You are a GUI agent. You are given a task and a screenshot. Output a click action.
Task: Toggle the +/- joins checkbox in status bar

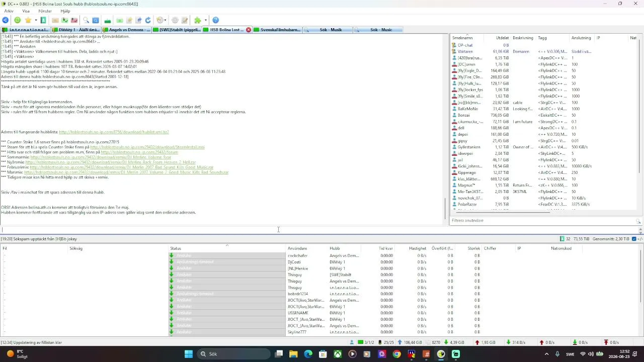634,239
